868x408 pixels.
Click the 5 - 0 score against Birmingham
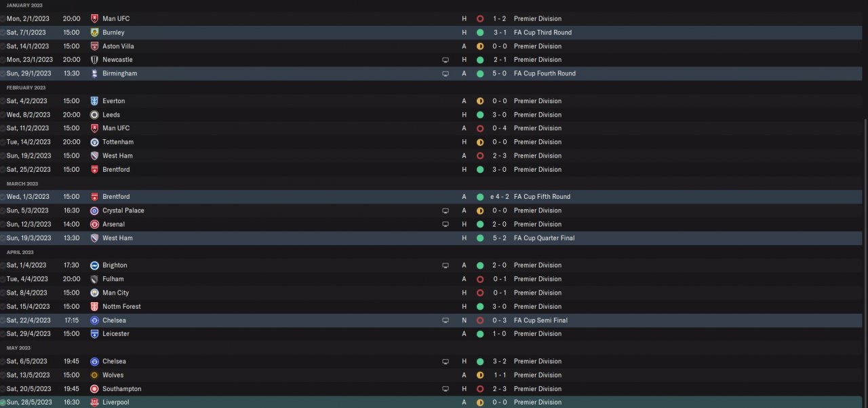tap(498, 73)
